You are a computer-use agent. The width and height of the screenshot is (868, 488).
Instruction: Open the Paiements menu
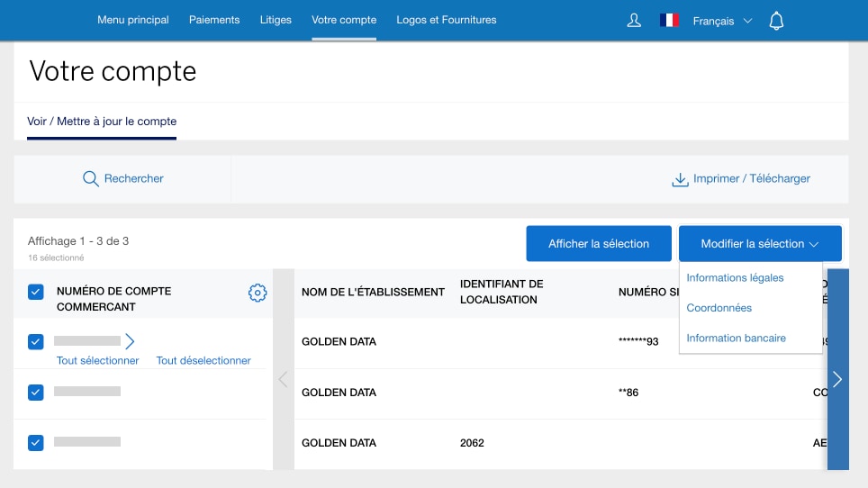pyautogui.click(x=214, y=20)
